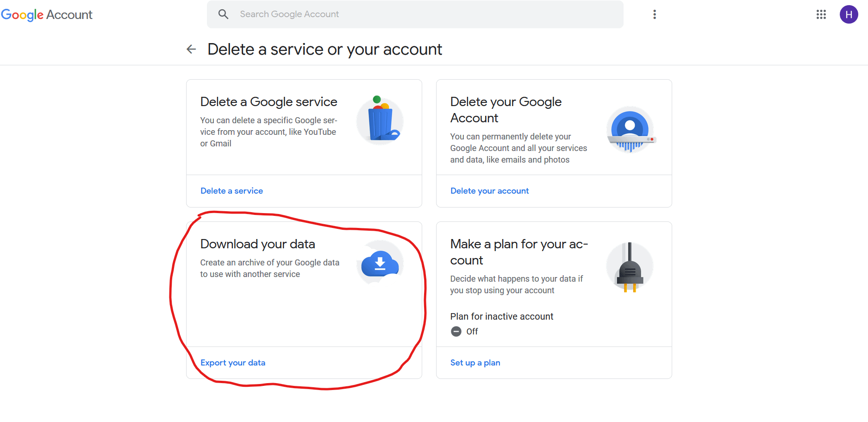Open the Delete your account link
The width and height of the screenshot is (868, 422).
pyautogui.click(x=489, y=191)
